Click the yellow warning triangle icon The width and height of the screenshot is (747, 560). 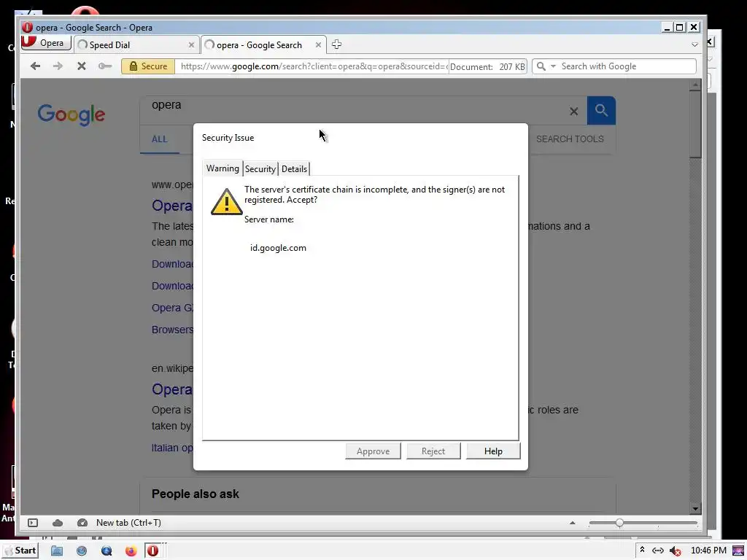coord(226,201)
